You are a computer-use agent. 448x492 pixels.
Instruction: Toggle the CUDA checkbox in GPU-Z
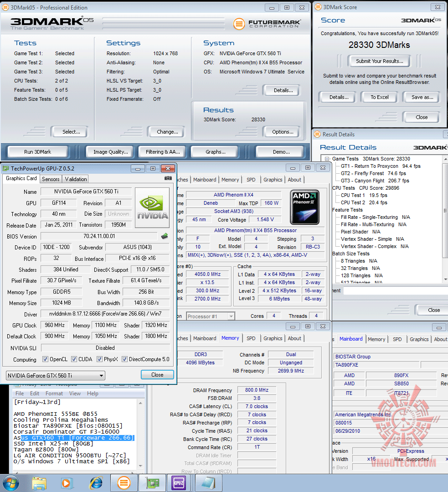(74, 359)
